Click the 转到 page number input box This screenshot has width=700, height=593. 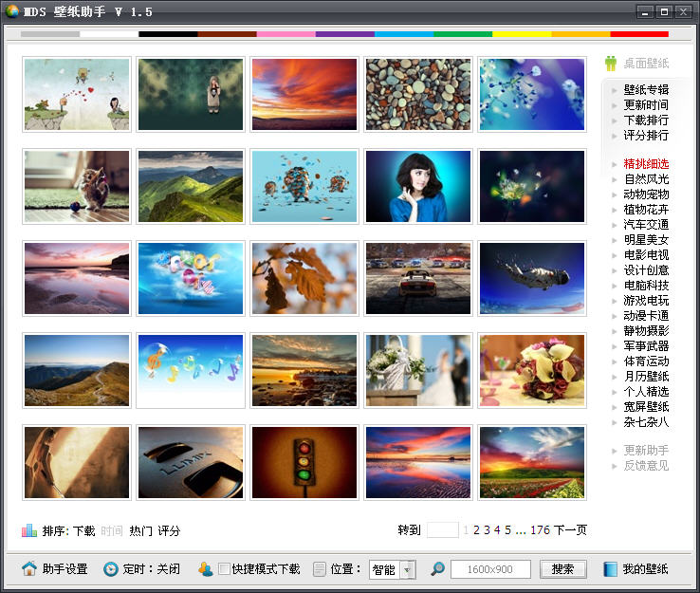(x=442, y=530)
